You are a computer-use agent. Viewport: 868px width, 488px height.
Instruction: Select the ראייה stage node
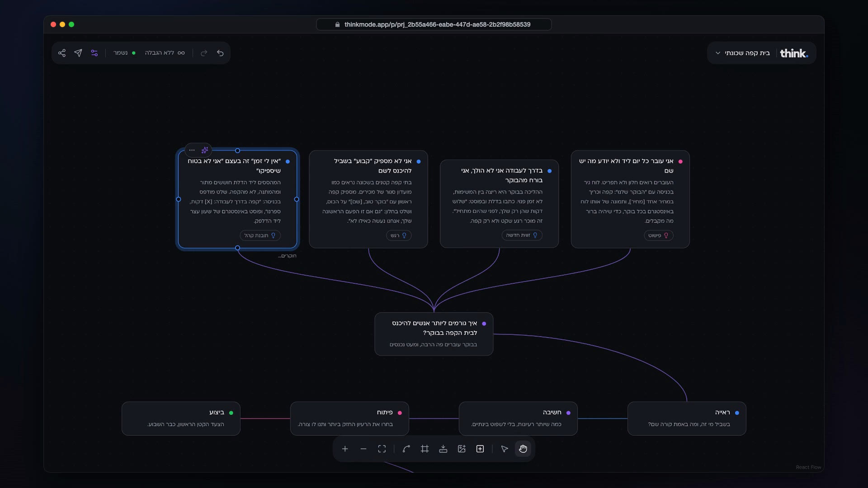[687, 418]
